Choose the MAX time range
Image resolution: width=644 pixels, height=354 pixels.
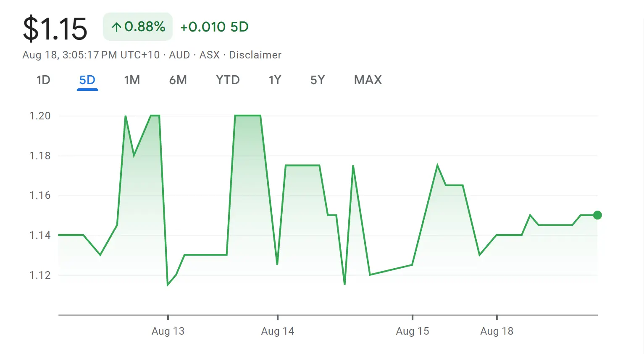[x=368, y=80]
